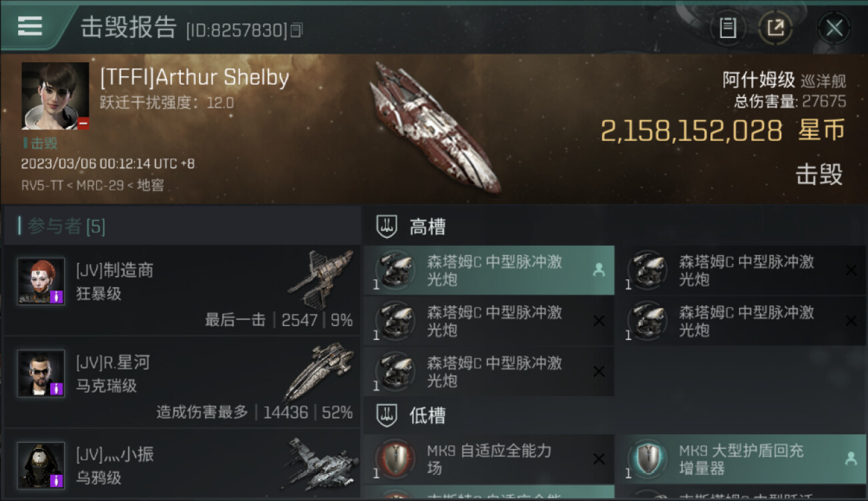Open the clipboard notes icon
Viewport: 868px width, 501px height.
click(728, 28)
